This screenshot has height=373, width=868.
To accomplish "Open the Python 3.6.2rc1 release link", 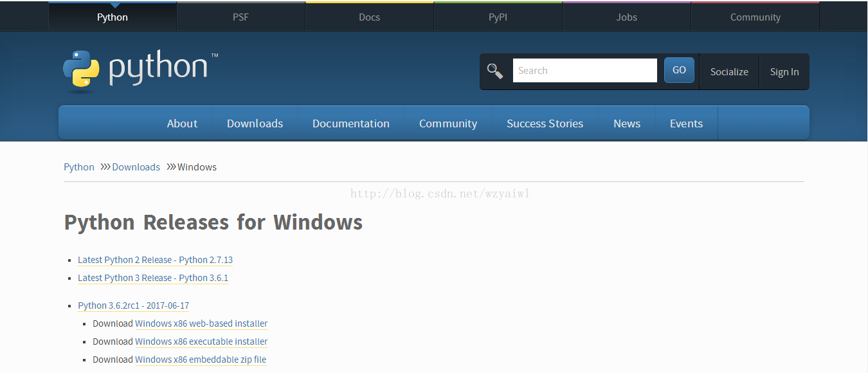I will 133,305.
